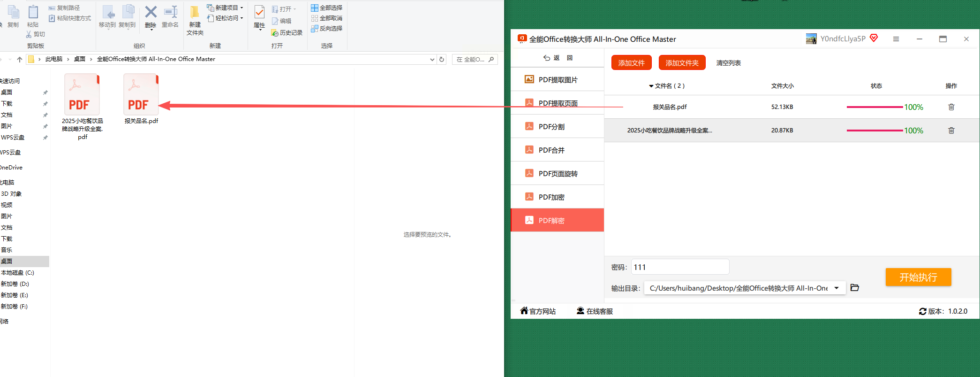Expand the 输出目录 output path dropdown
Screen dimensions: 980x377
click(837, 288)
